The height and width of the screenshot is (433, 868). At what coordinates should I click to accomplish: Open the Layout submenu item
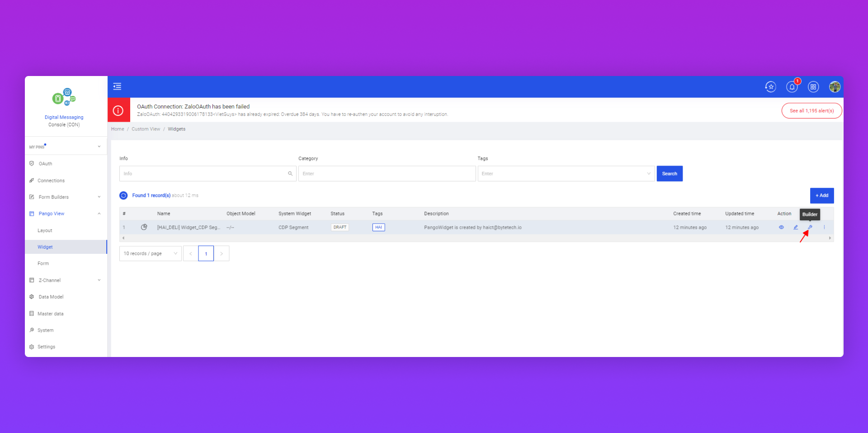pyautogui.click(x=45, y=230)
